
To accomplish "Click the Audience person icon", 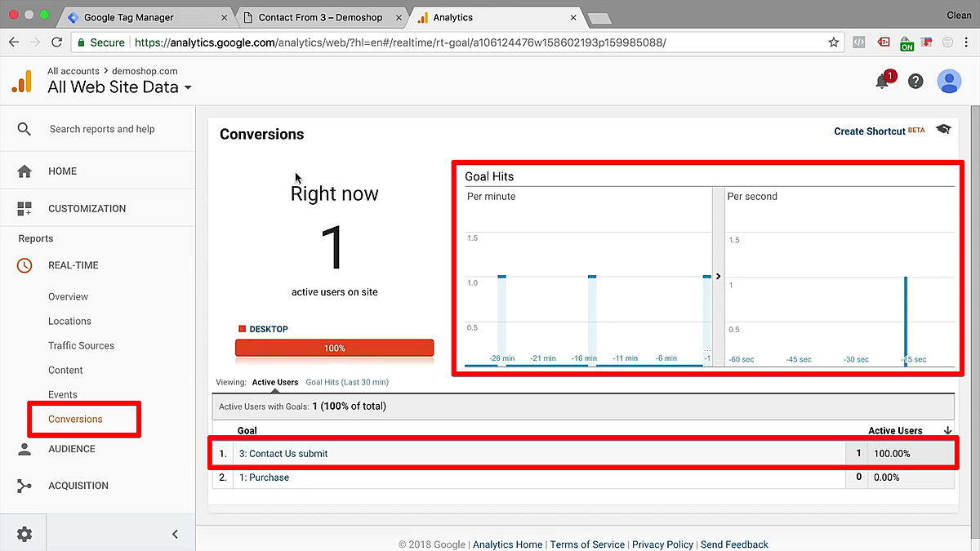I will 24,449.
